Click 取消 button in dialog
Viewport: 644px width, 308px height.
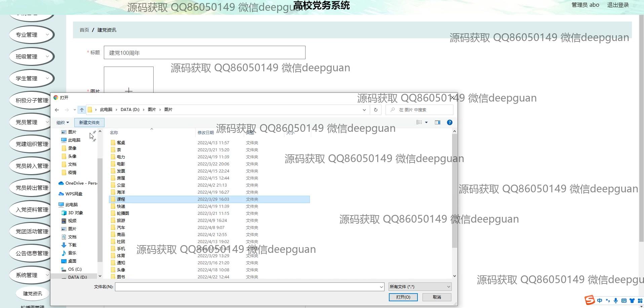(x=437, y=297)
